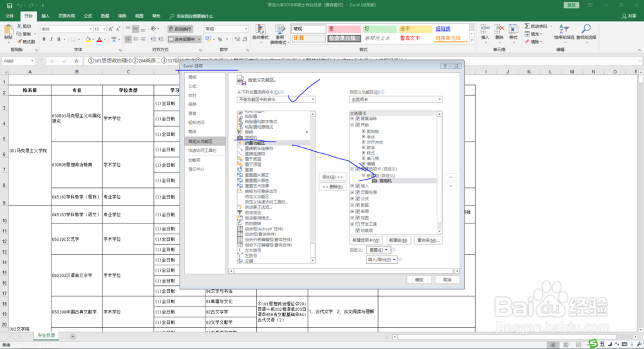Viewport: 644px width, 349px height.
Task: Click the Save icon in title bar
Action: coord(9,5)
